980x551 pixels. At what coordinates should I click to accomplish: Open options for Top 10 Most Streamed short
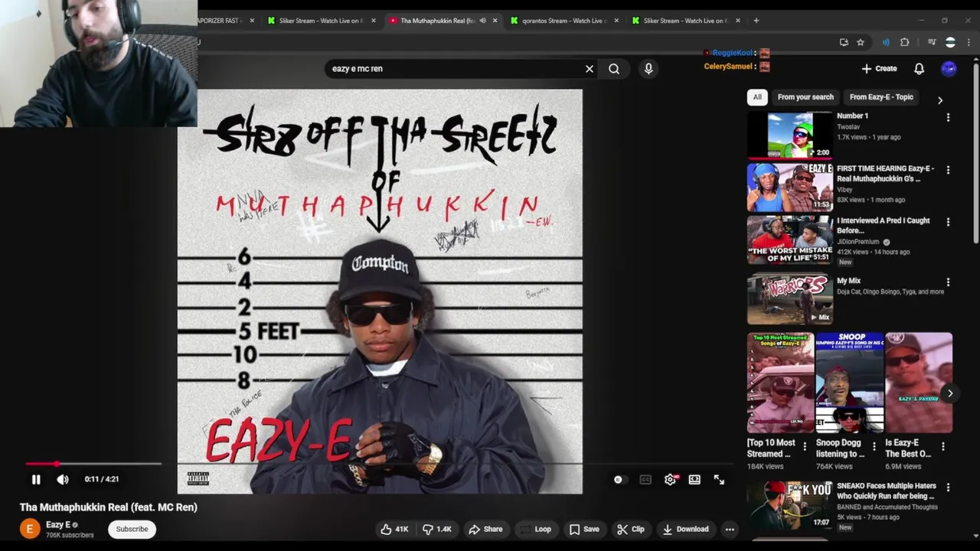coord(804,445)
